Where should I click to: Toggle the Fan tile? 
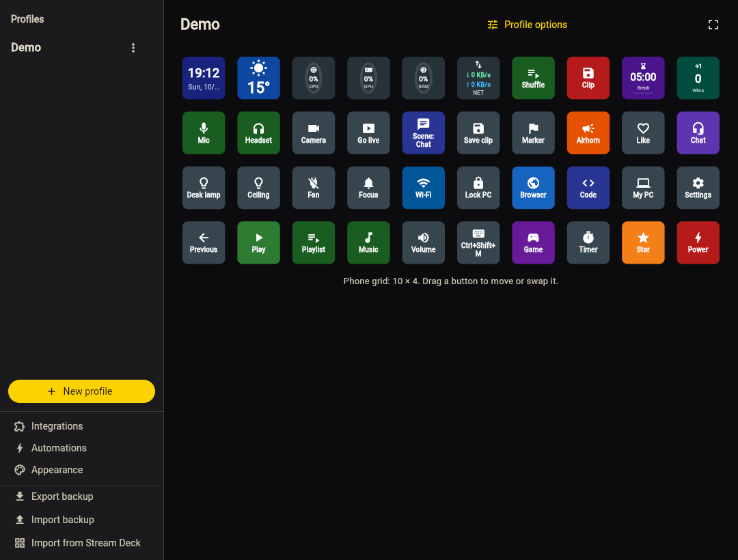[x=314, y=188]
